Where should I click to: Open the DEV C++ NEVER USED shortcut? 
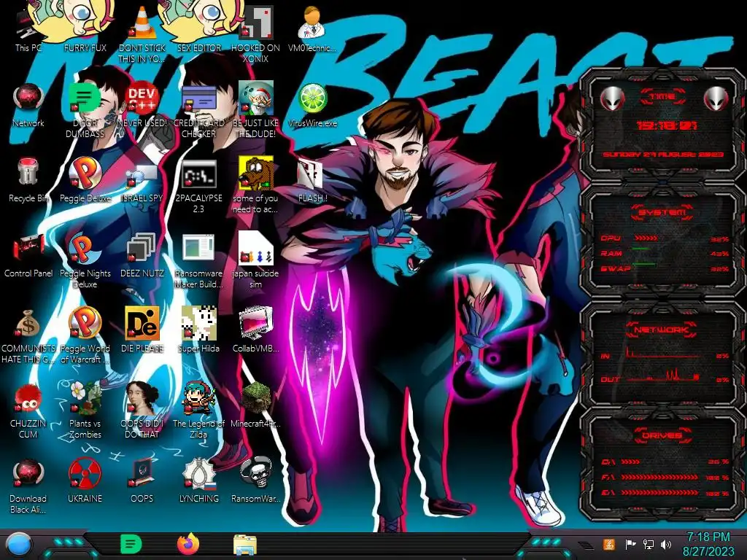[x=142, y=105]
